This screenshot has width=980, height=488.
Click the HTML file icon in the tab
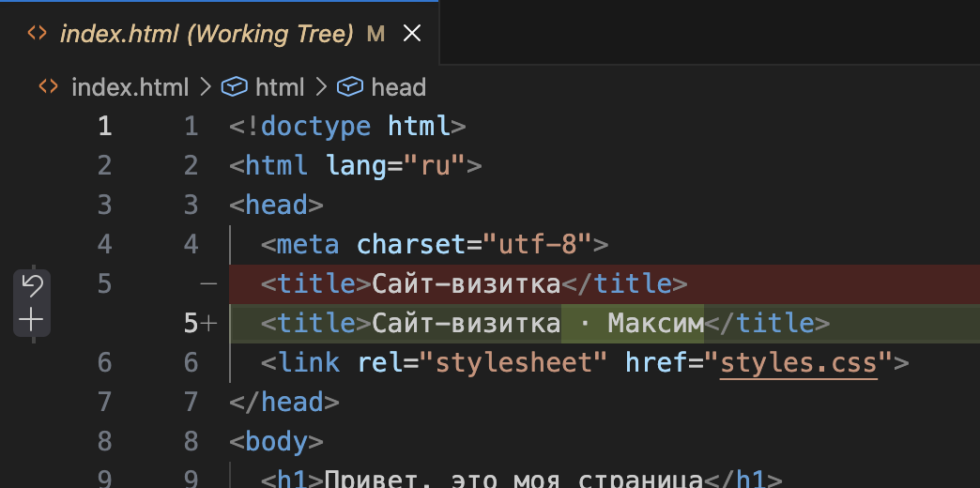pos(38,33)
